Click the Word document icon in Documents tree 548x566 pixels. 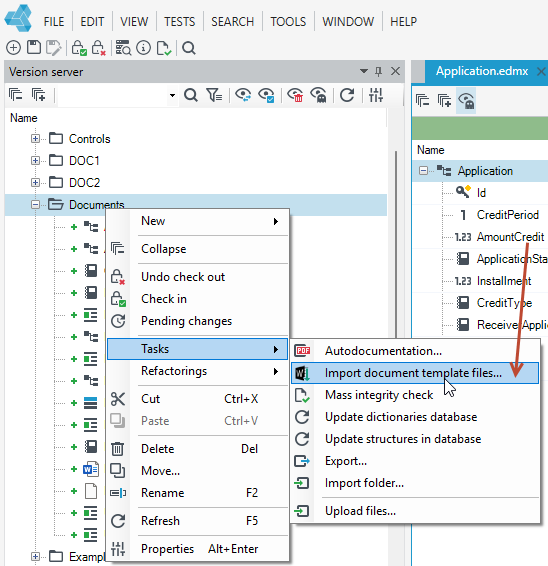[x=91, y=469]
